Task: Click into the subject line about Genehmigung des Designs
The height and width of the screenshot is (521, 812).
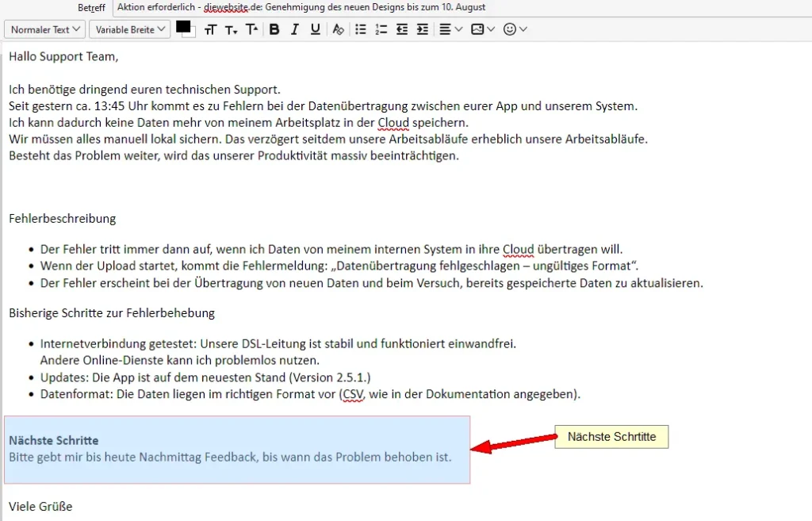Action: pos(301,7)
